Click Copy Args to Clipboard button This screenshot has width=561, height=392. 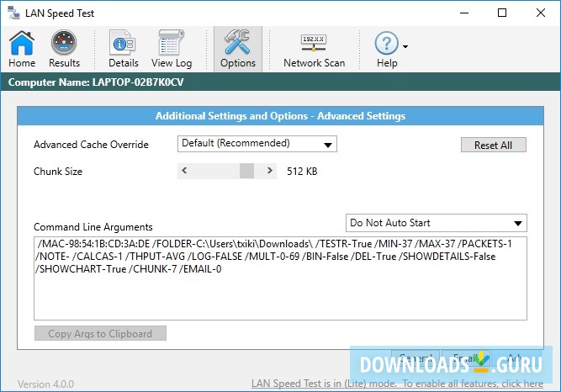click(100, 333)
